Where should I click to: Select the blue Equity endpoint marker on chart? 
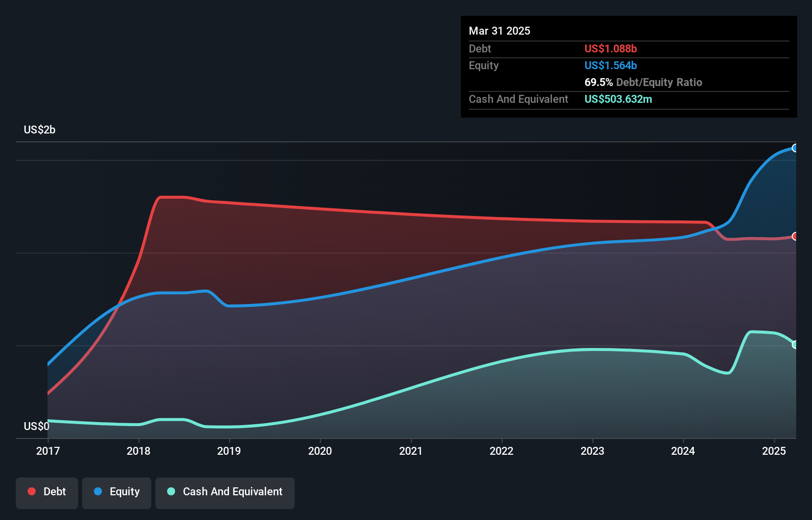(795, 148)
